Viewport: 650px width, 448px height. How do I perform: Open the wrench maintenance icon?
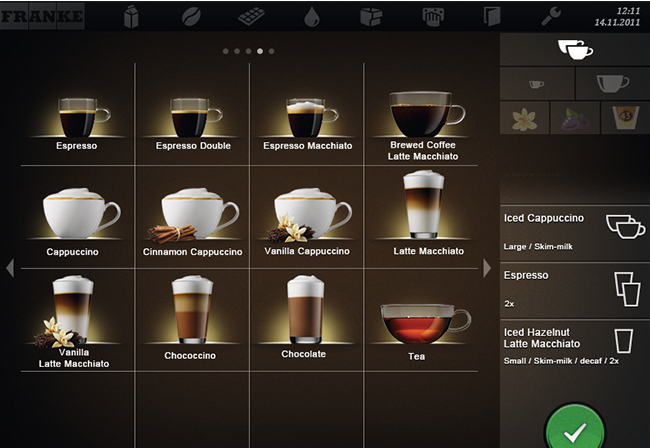tap(550, 16)
